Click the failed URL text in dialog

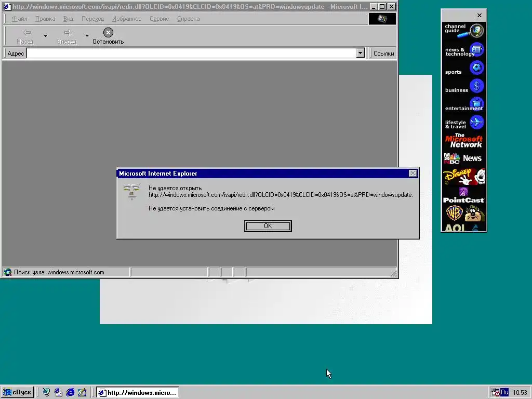click(x=281, y=195)
